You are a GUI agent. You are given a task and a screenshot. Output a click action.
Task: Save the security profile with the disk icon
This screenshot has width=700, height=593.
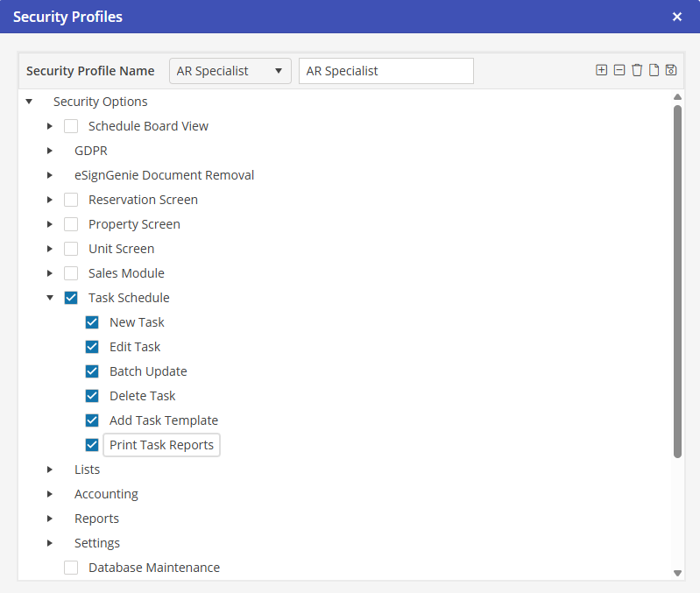pos(671,70)
